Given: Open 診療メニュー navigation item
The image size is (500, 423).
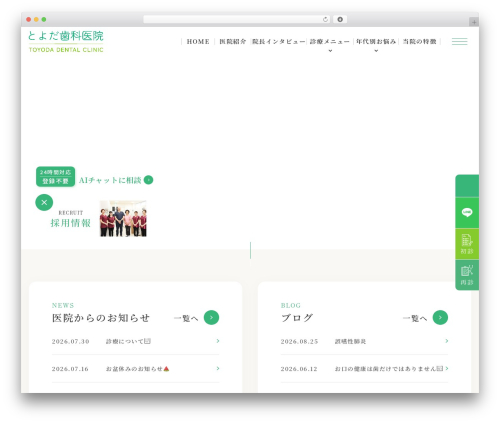Looking at the screenshot, I should 330,41.
